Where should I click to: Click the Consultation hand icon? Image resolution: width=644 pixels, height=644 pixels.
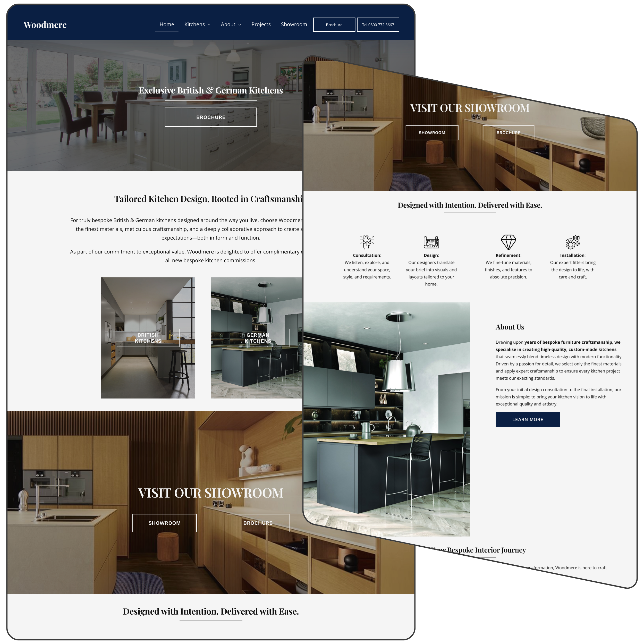point(367,242)
